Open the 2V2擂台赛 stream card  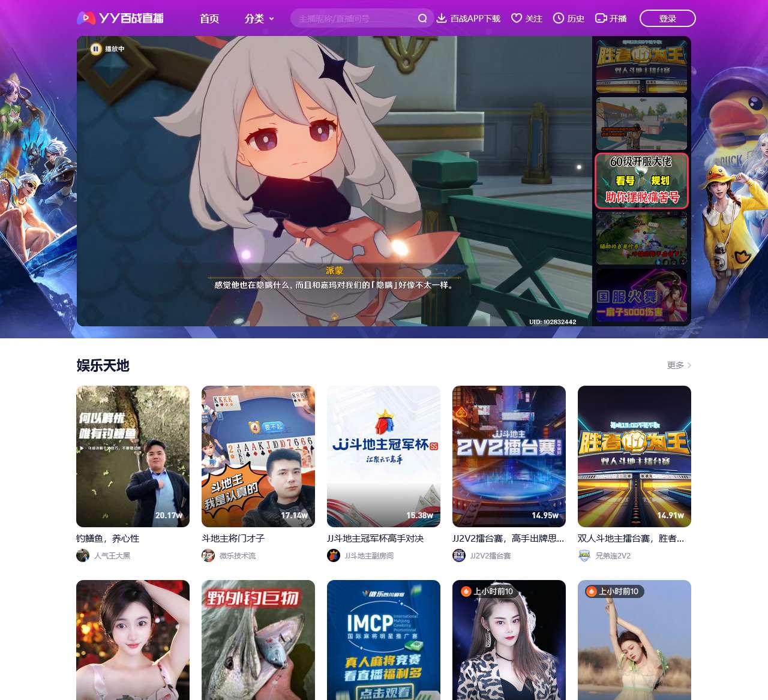pos(509,456)
